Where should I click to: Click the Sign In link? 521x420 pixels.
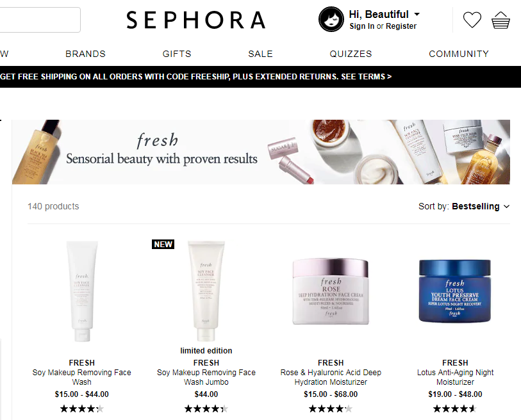click(361, 26)
